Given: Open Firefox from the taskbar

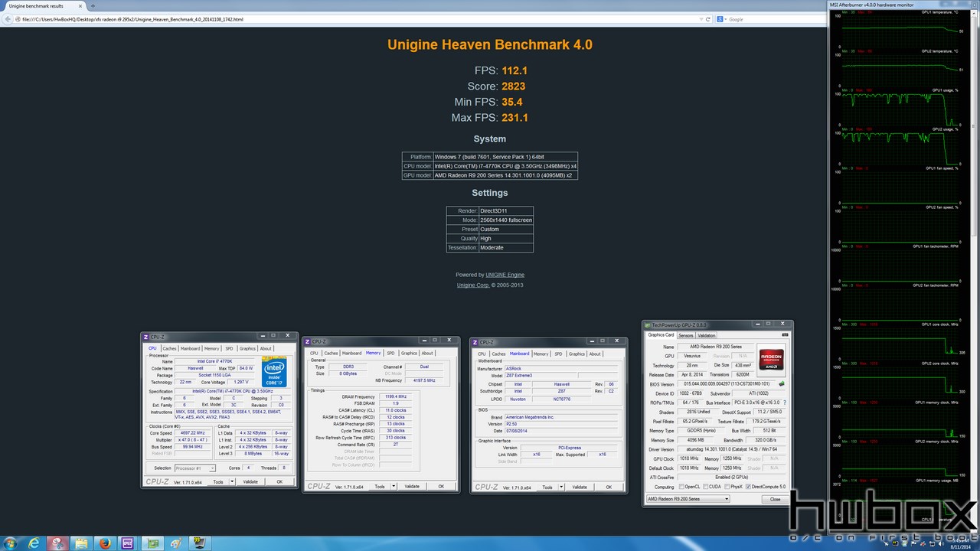Looking at the screenshot, I should click(x=105, y=543).
